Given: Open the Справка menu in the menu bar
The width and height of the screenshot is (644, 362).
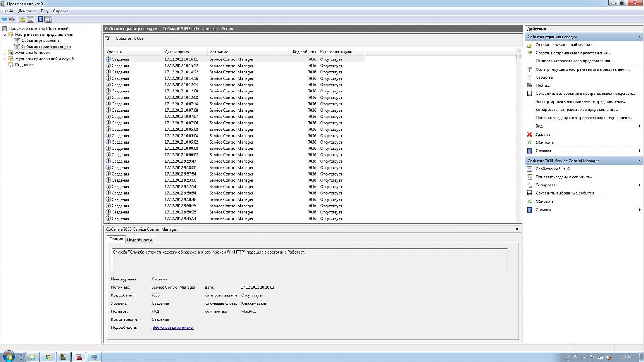Looking at the screenshot, I should tap(60, 11).
